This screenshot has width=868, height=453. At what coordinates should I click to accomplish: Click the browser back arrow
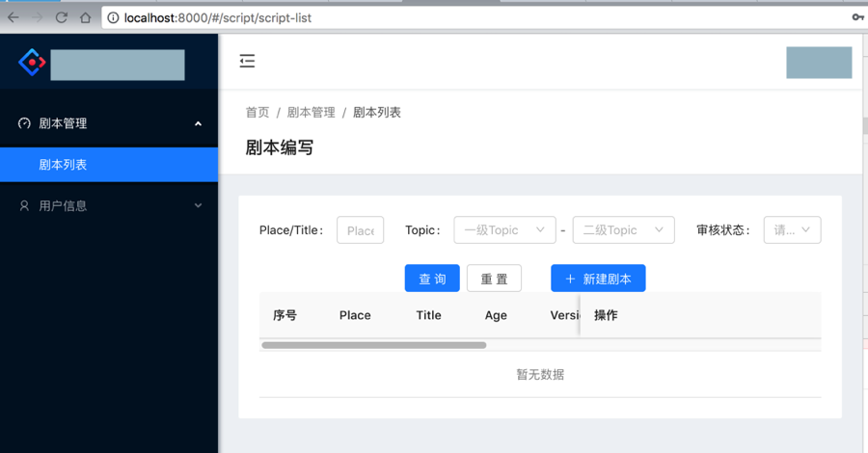click(x=14, y=17)
